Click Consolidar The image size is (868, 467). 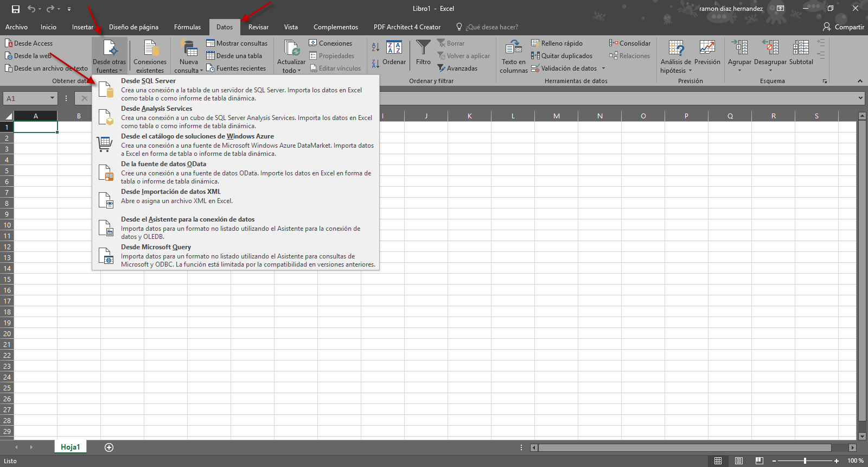click(630, 43)
